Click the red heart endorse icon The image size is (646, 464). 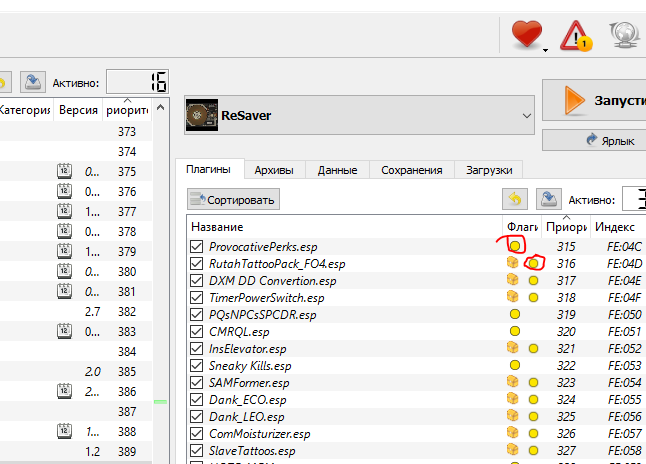[x=524, y=37]
